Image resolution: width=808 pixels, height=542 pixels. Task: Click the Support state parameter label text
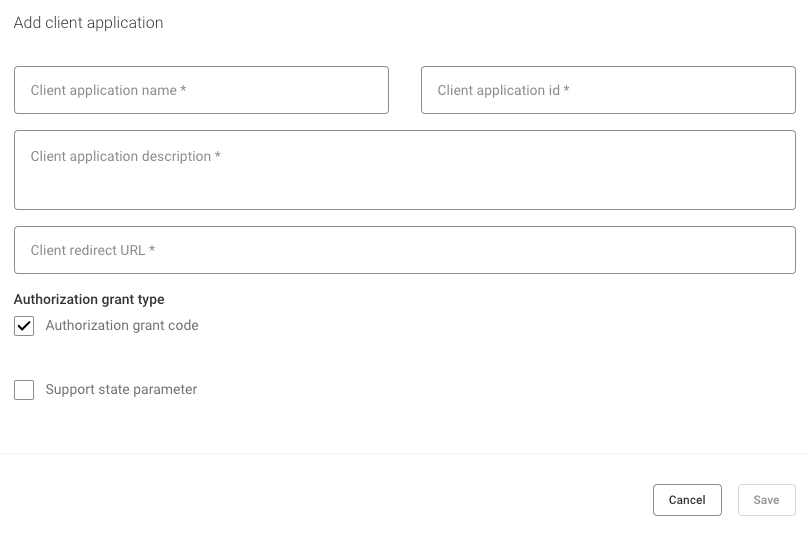click(x=121, y=390)
